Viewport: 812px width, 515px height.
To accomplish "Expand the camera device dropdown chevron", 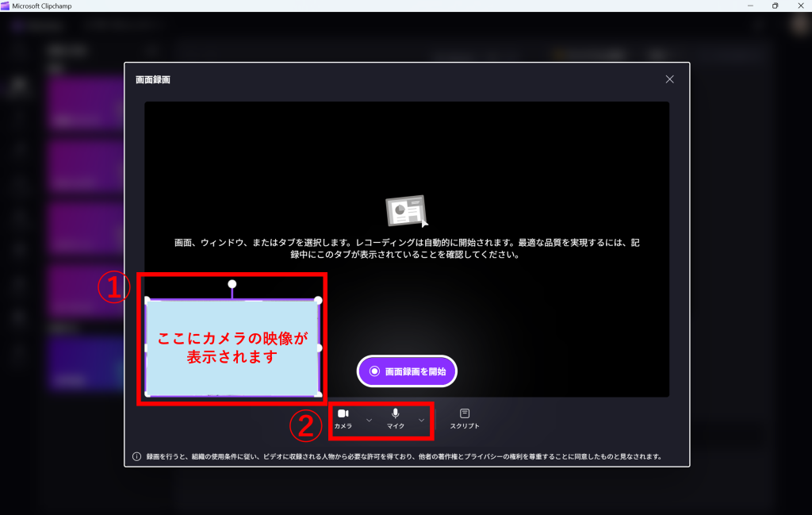I will point(369,420).
